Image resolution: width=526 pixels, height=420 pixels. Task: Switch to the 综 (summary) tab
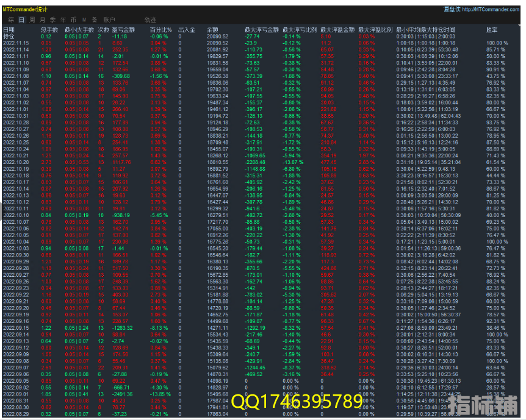pos(11,20)
